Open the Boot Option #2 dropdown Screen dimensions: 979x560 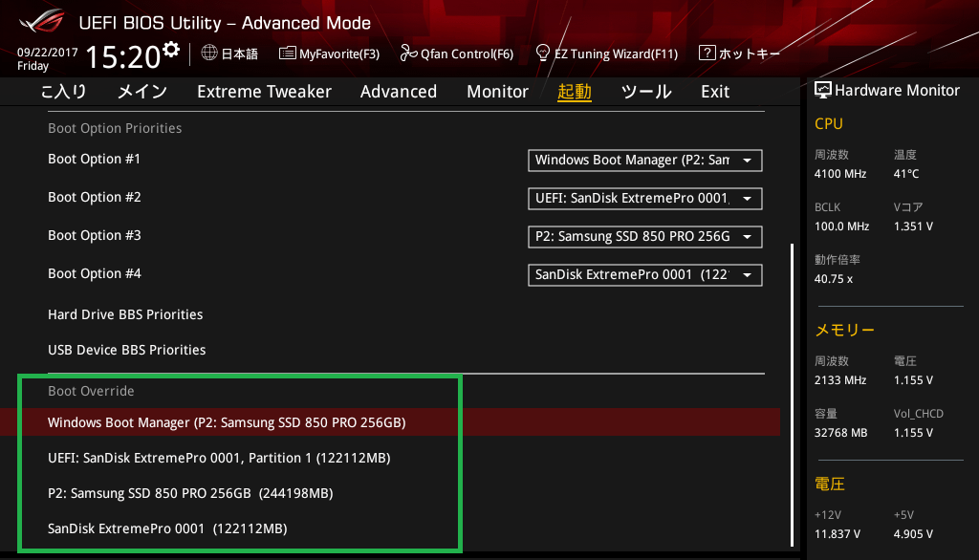click(645, 199)
